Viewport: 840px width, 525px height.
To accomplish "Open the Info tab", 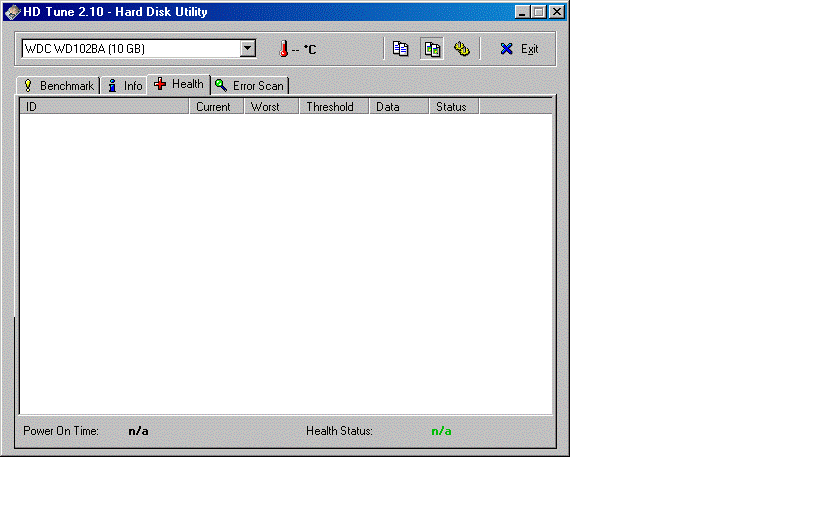I will (125, 86).
